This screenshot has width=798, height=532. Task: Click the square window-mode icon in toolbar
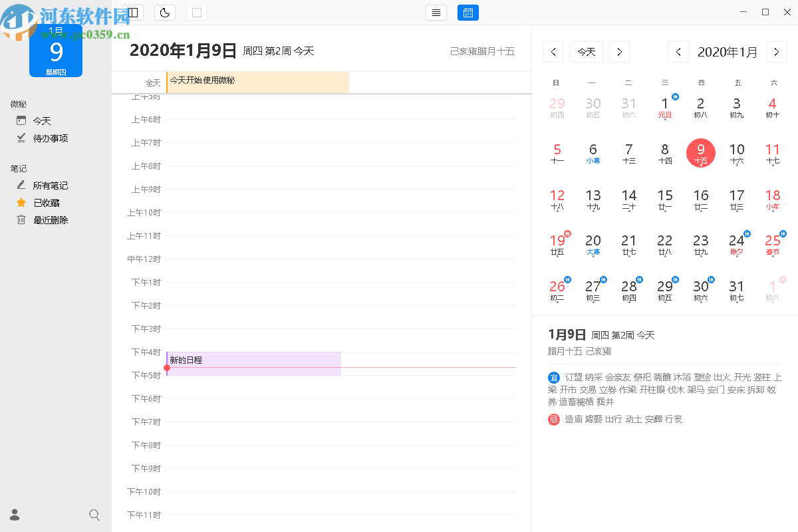(x=197, y=13)
